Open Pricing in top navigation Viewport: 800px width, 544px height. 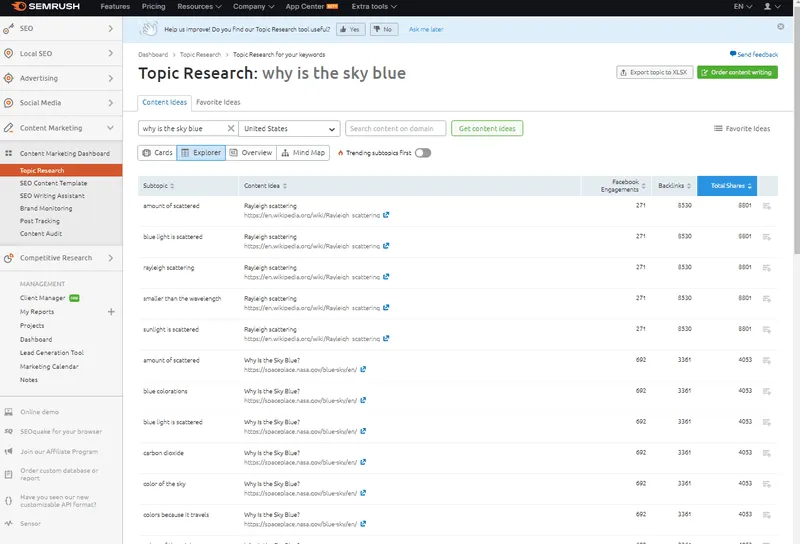coord(154,6)
